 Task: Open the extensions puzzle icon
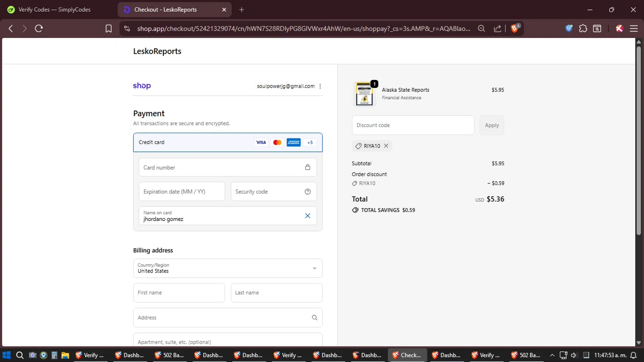tap(583, 28)
